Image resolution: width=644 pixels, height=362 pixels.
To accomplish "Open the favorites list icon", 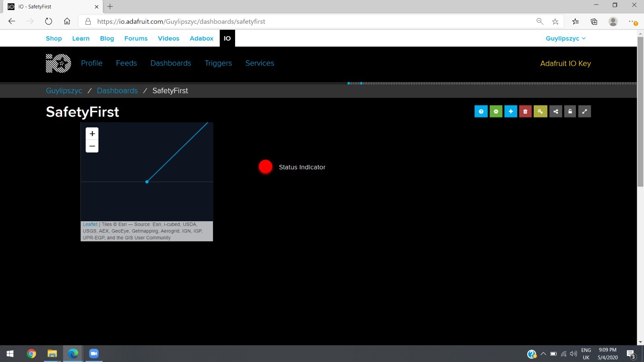I will coord(576,21).
